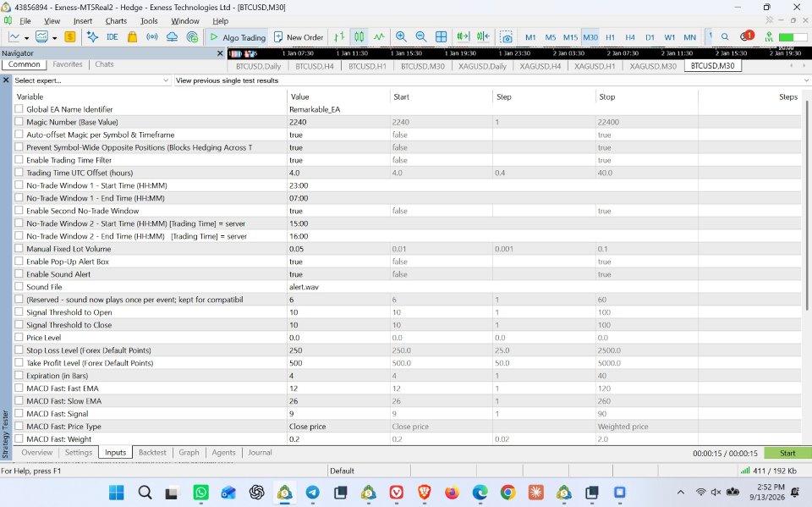Open the Charts menu
The image size is (812, 507).
point(116,20)
